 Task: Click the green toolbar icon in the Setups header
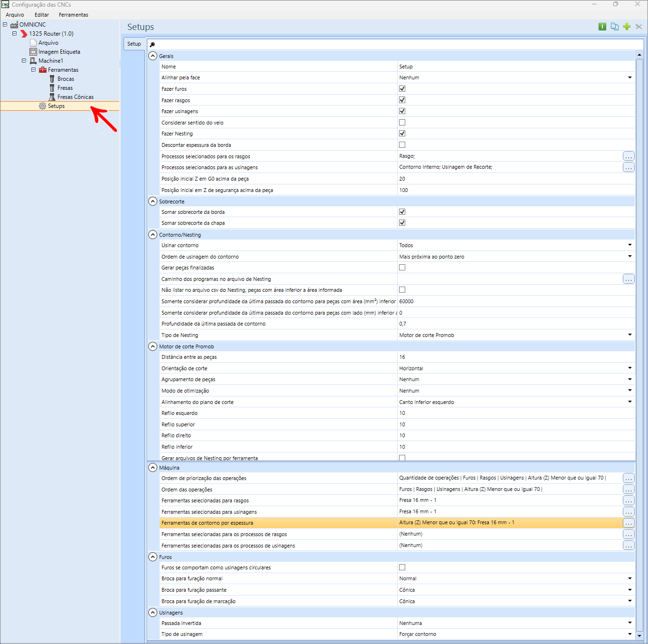pyautogui.click(x=602, y=27)
